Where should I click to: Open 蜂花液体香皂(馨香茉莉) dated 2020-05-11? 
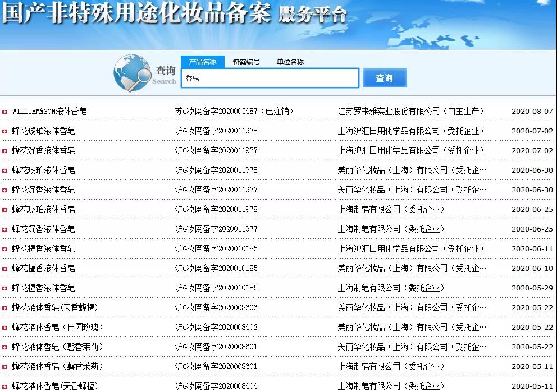pyautogui.click(x=57, y=366)
